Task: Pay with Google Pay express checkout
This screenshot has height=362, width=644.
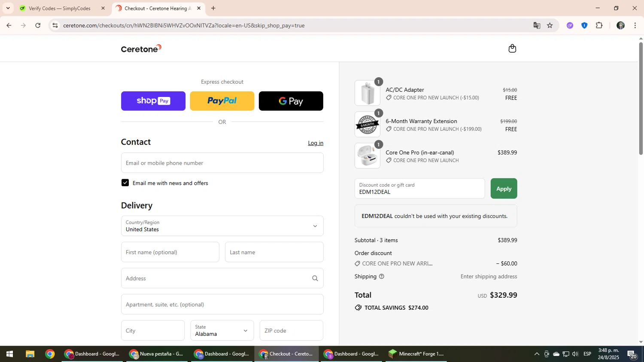Action: 291,101
